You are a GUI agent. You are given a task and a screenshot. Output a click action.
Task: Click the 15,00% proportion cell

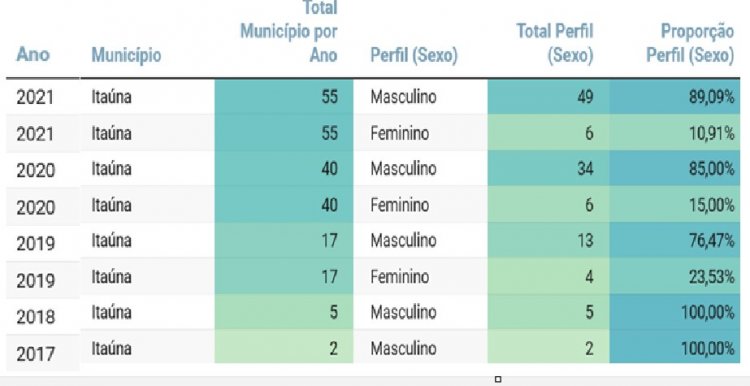coord(674,205)
